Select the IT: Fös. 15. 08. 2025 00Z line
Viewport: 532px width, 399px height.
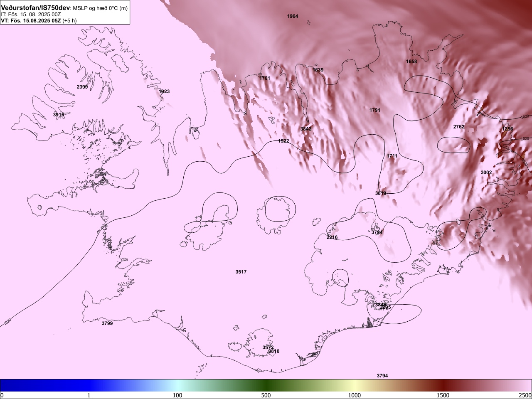click(31, 14)
